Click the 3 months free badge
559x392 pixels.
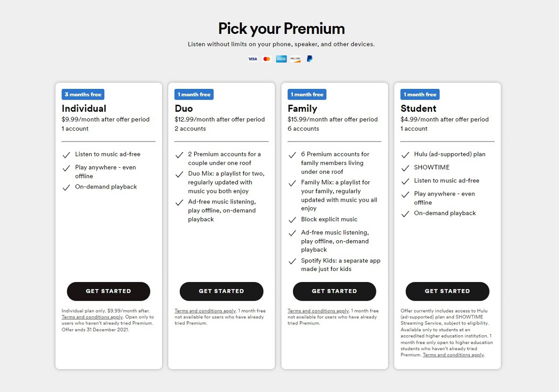click(83, 95)
